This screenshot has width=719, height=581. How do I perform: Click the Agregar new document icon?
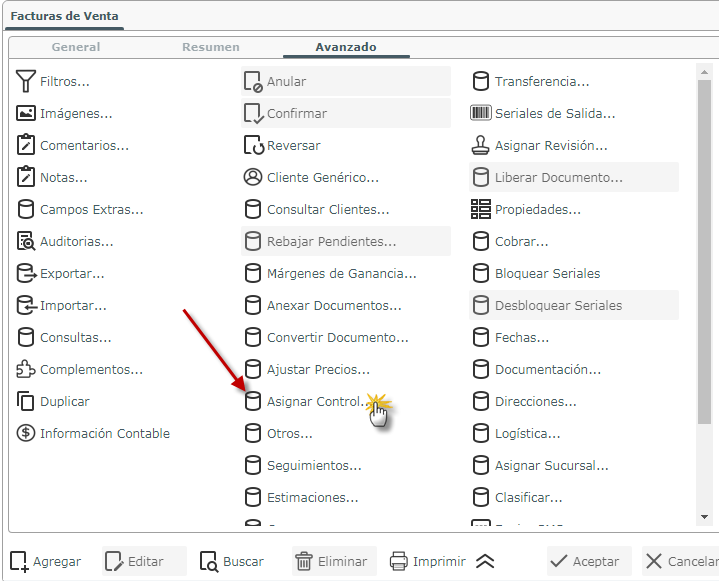pos(19,561)
